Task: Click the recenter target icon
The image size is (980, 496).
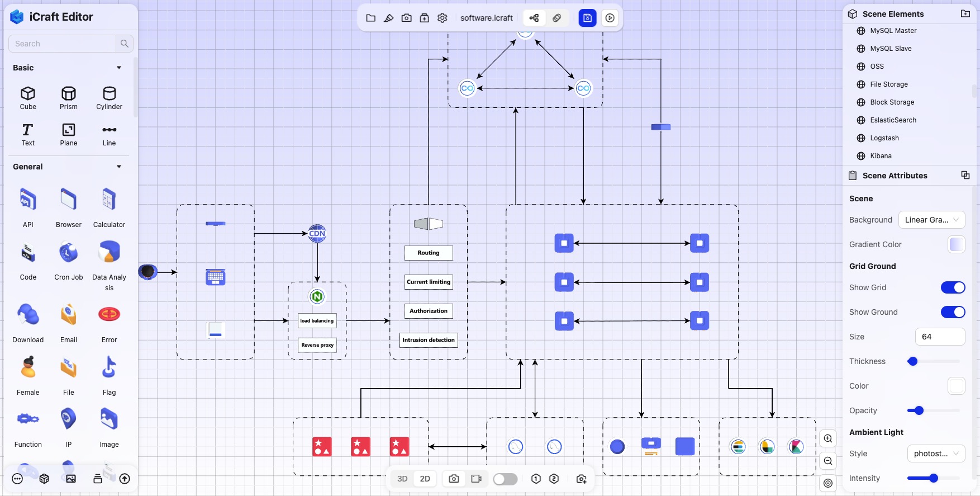Action: tap(828, 483)
